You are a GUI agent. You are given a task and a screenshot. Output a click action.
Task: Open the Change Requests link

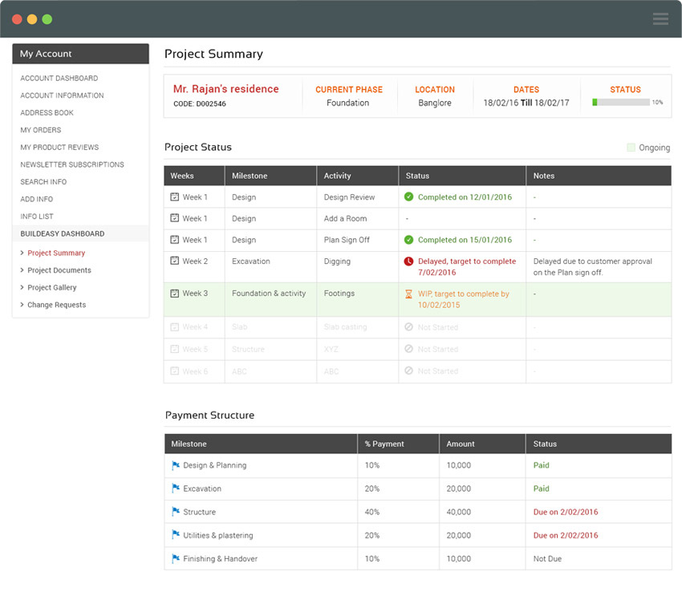pos(57,305)
